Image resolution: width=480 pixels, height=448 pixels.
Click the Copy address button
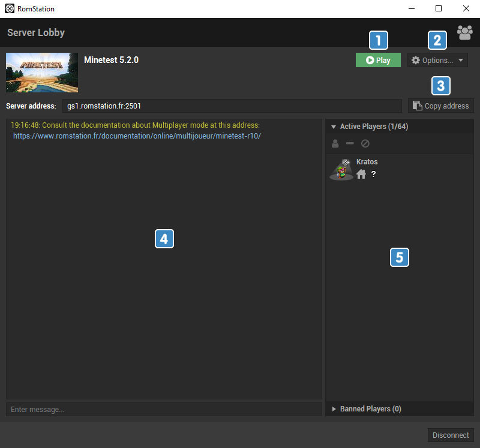point(441,106)
